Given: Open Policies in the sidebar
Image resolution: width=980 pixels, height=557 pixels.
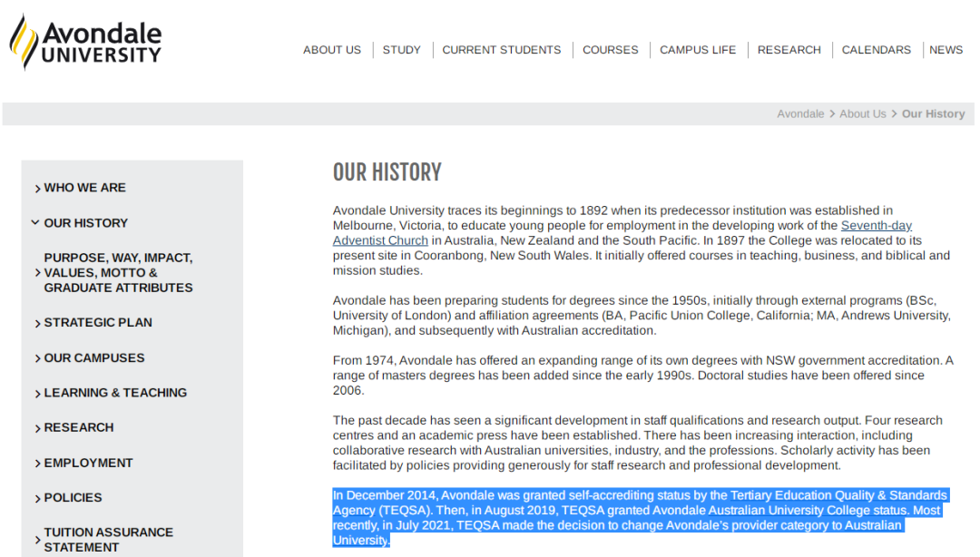Looking at the screenshot, I should pyautogui.click(x=73, y=498).
